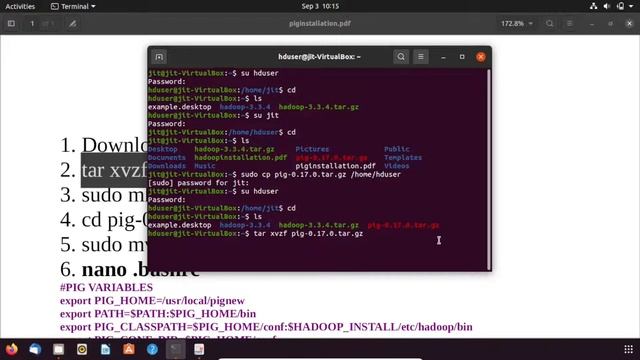Click 'Public' in the terminal listing
Viewport: 640px width, 360px height.
coord(397,149)
